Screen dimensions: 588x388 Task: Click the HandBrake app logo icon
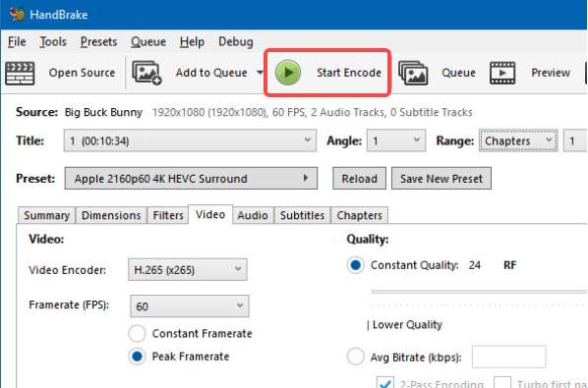pos(17,14)
